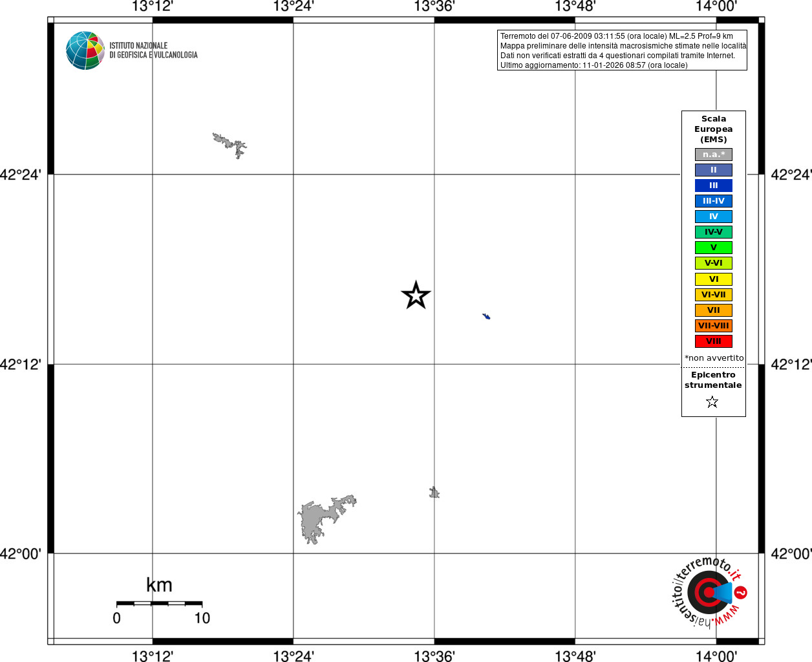
Task: Click the INGV globe logo
Action: pos(85,50)
